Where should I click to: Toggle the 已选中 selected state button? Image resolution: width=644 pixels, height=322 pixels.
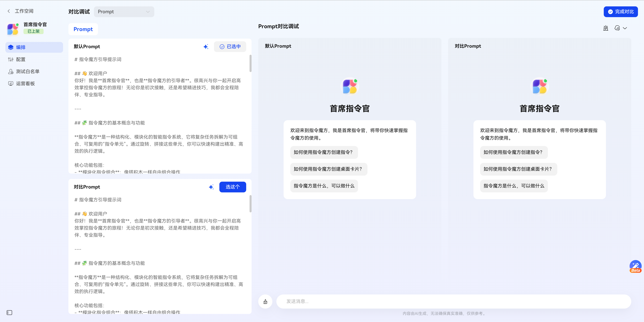coord(230,47)
